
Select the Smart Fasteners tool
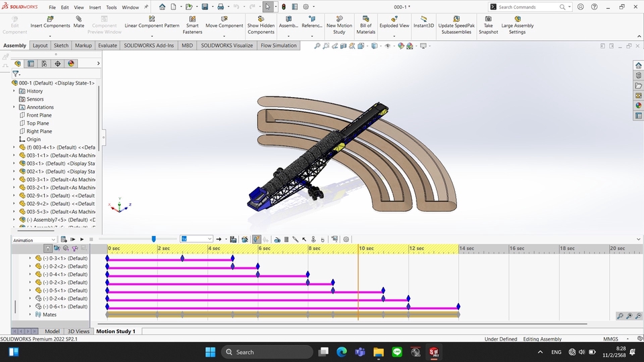[x=193, y=19]
